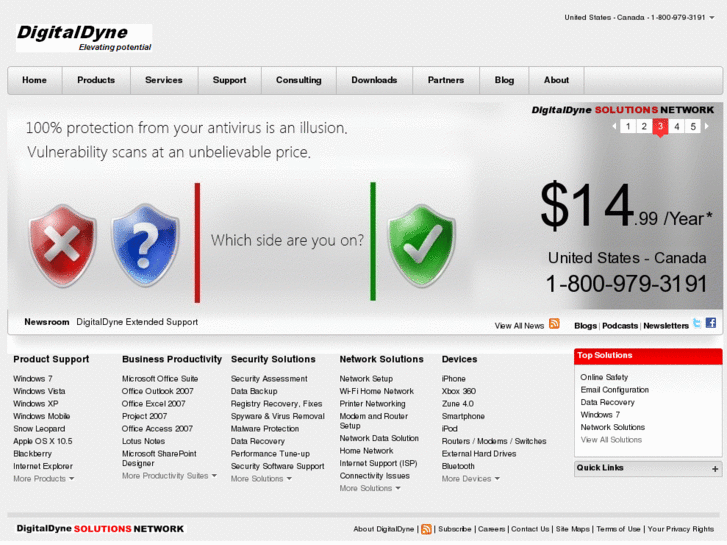This screenshot has width=727, height=545.
Task: Open Xbox 360 link
Action: coord(459,391)
